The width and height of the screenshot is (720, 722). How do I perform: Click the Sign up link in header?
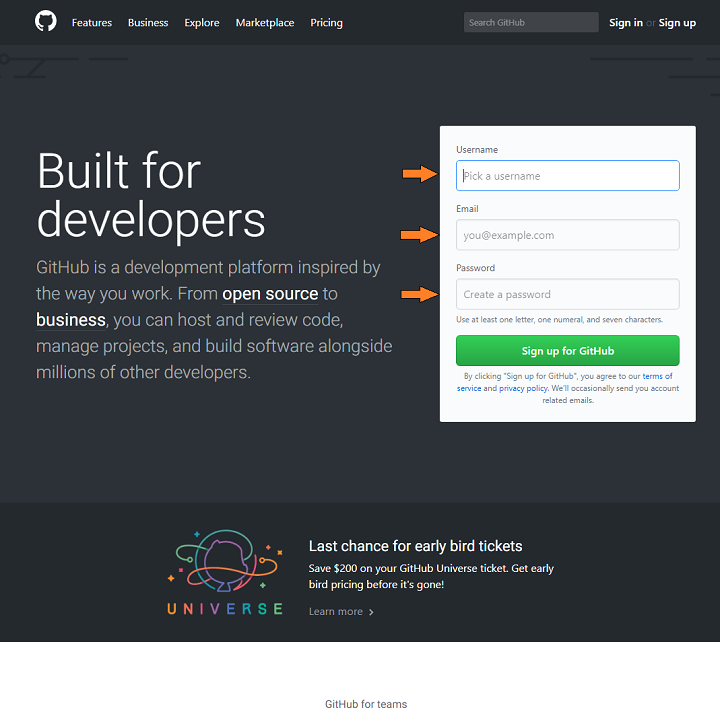click(677, 23)
